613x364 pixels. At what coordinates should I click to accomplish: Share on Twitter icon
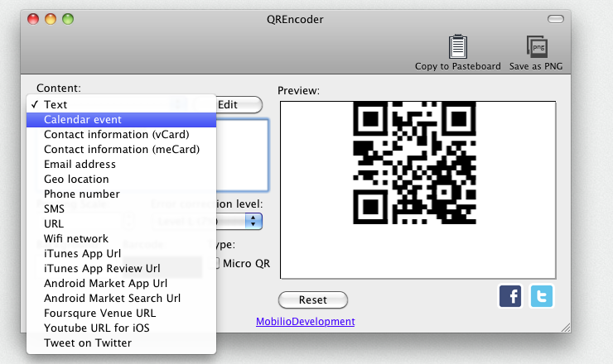coord(542,296)
